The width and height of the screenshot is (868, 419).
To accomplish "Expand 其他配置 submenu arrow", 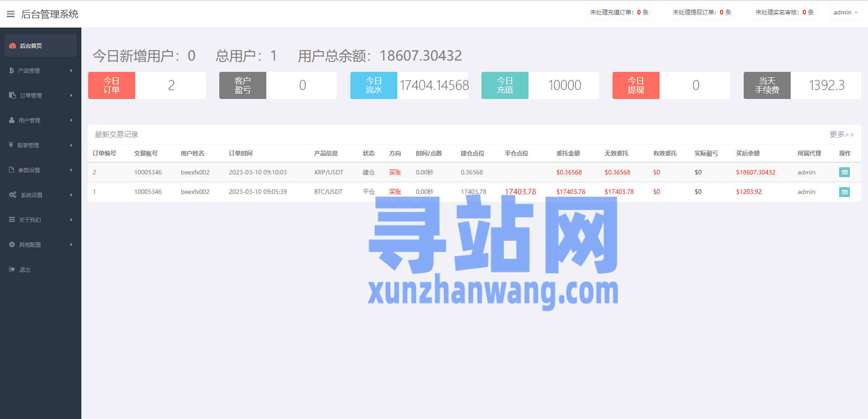I will 71,245.
